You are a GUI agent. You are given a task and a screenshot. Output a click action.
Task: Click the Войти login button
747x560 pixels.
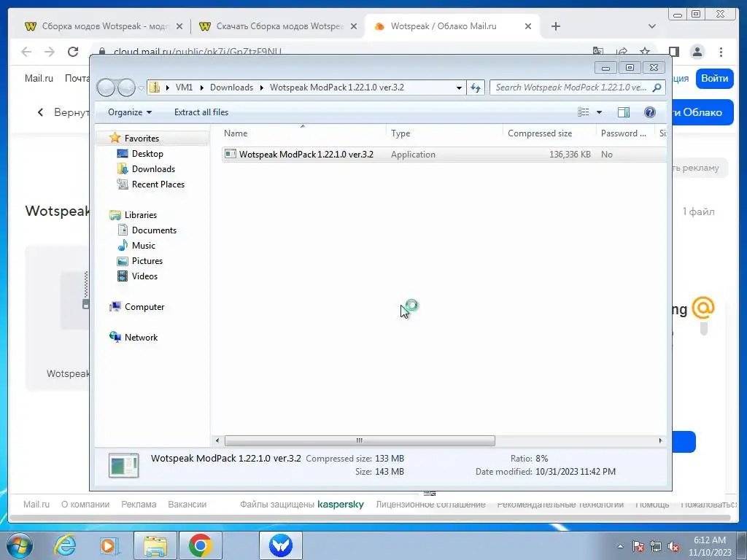714,79
